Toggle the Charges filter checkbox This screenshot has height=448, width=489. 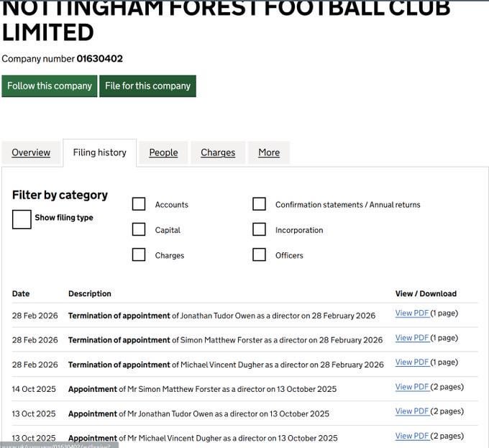(139, 255)
